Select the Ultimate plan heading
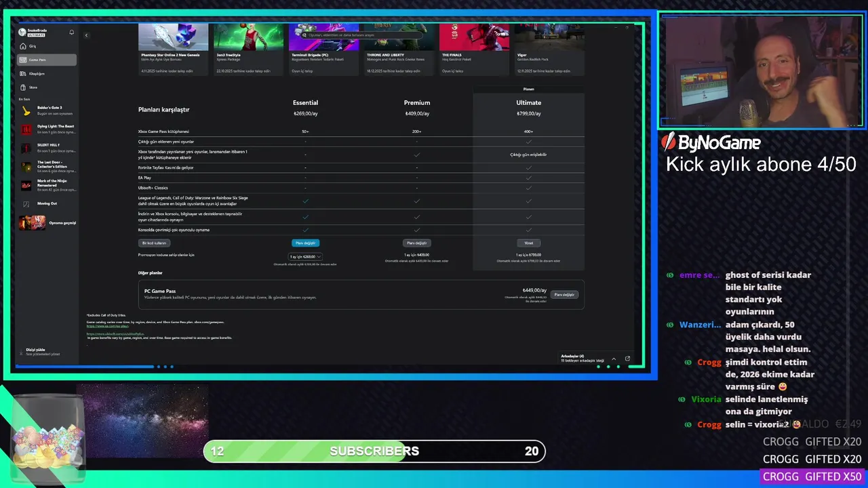The width and height of the screenshot is (868, 488). 529,103
